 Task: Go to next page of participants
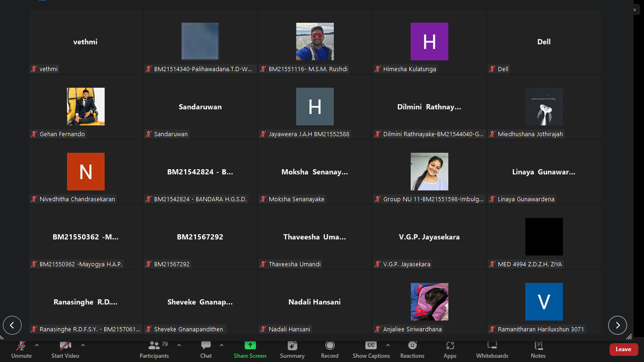(617, 325)
